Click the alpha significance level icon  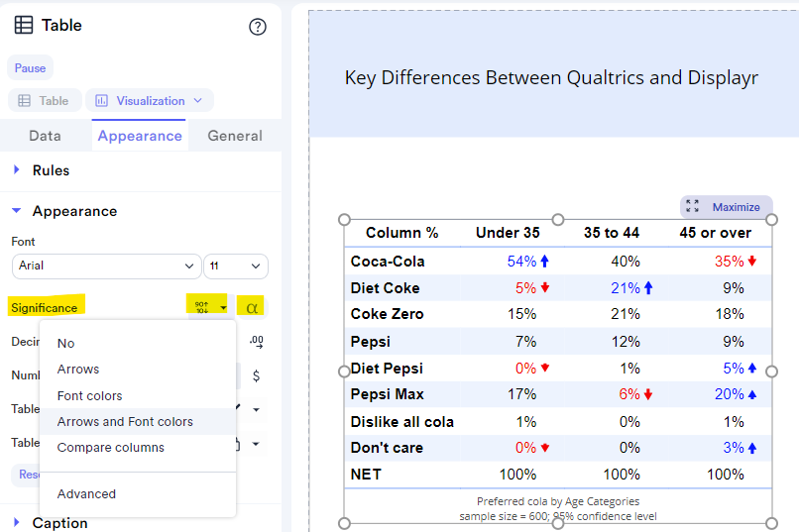[x=251, y=307]
